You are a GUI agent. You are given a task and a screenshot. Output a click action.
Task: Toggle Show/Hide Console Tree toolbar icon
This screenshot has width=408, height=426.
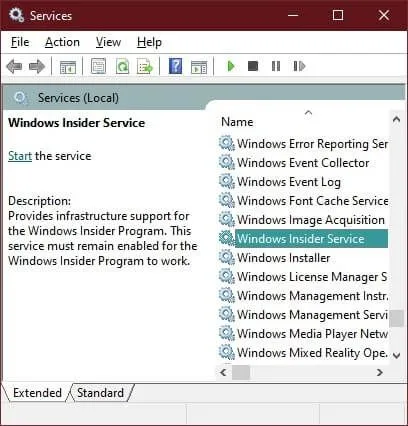pos(68,67)
